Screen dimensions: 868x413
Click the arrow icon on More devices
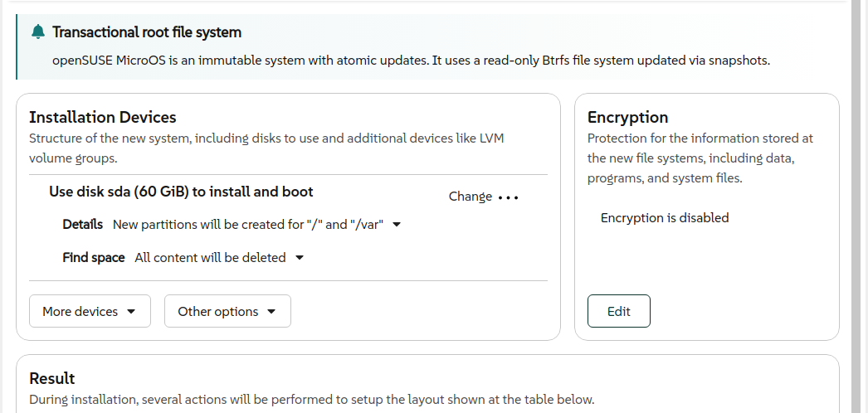[131, 311]
